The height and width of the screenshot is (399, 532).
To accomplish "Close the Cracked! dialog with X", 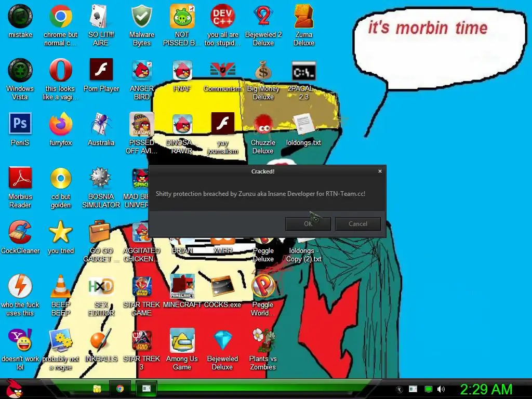I will click(x=380, y=171).
